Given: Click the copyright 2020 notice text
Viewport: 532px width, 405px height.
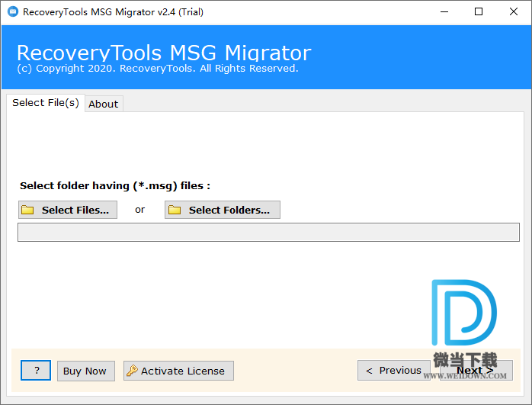Looking at the screenshot, I should coord(158,69).
